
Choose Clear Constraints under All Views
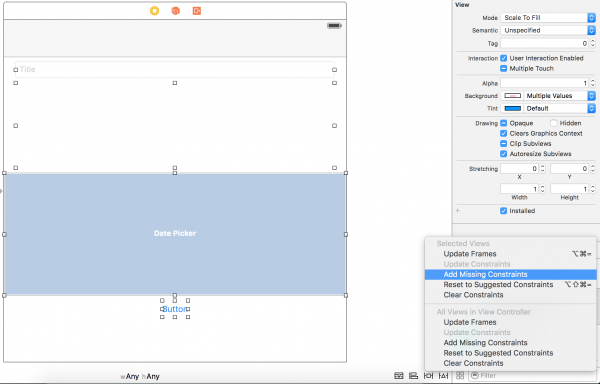pyautogui.click(x=510, y=363)
